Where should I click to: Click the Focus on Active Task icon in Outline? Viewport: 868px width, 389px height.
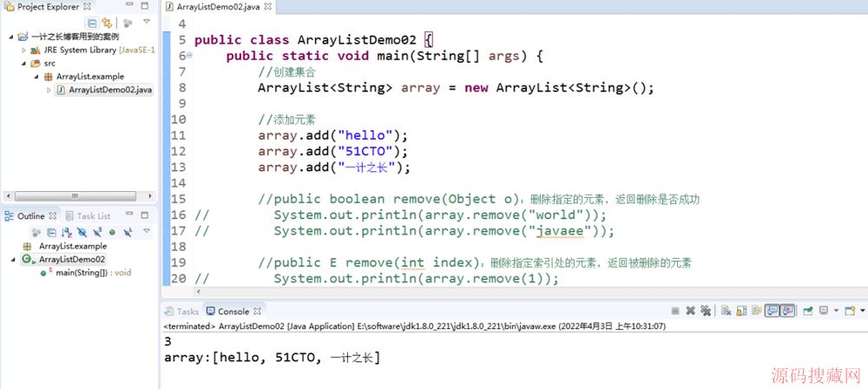(x=36, y=232)
